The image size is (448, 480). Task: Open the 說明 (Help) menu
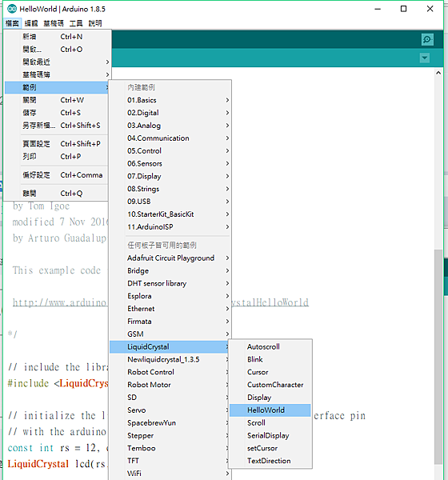click(95, 23)
